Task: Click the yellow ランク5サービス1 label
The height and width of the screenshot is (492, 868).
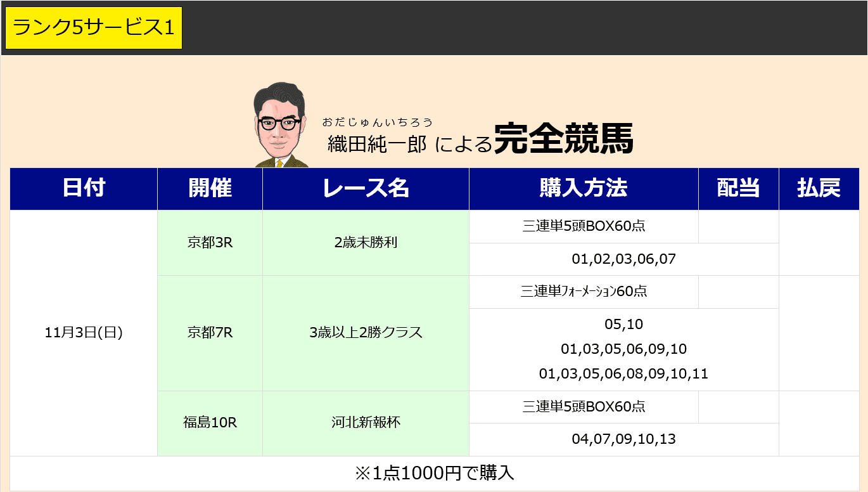Action: click(x=94, y=28)
